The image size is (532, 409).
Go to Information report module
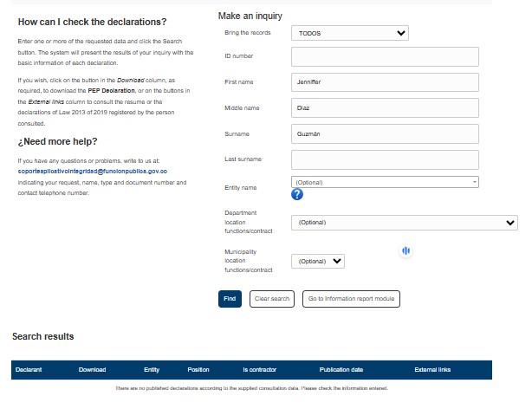pos(351,299)
